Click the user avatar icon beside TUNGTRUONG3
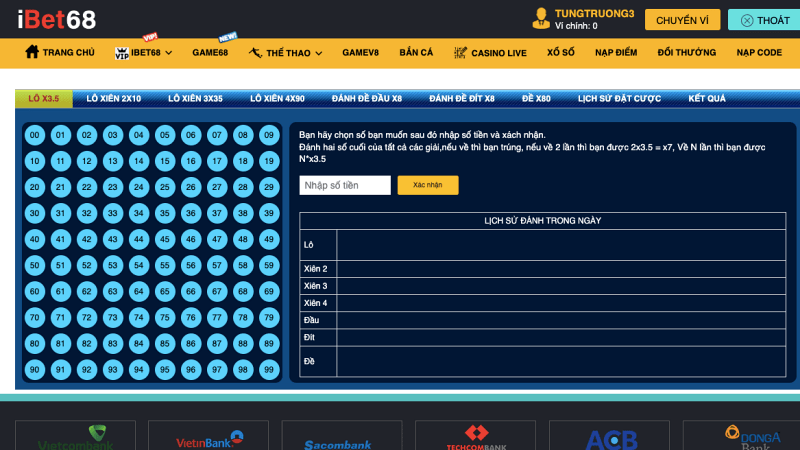Viewport: 800px width, 450px height. pos(541,18)
